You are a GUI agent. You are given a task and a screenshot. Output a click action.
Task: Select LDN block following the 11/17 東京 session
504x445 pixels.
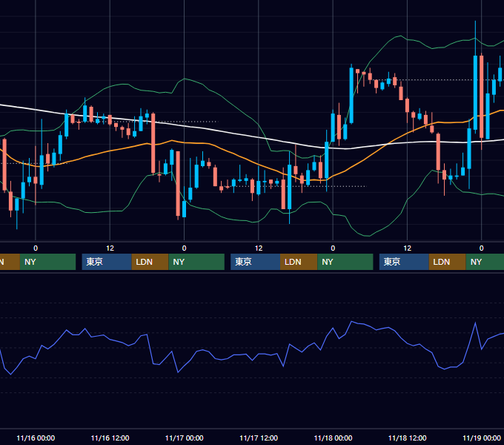[x=299, y=262]
